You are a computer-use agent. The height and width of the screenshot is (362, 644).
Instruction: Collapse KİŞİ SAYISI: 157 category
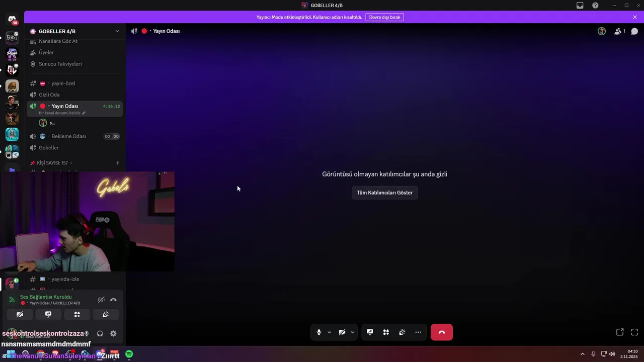coord(52,163)
